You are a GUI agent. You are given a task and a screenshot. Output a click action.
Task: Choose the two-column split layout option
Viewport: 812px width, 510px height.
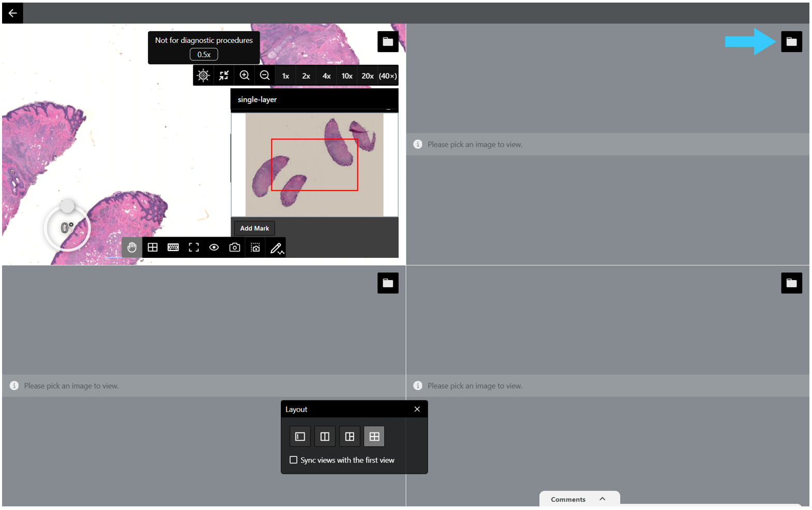(325, 437)
